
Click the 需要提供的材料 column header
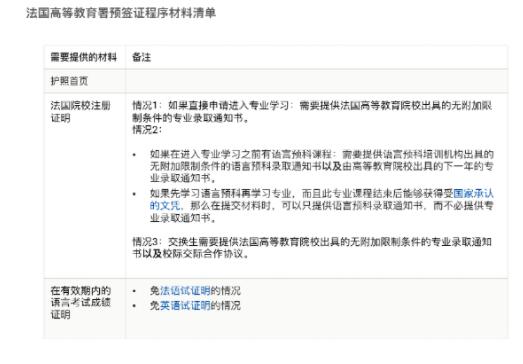(x=84, y=57)
